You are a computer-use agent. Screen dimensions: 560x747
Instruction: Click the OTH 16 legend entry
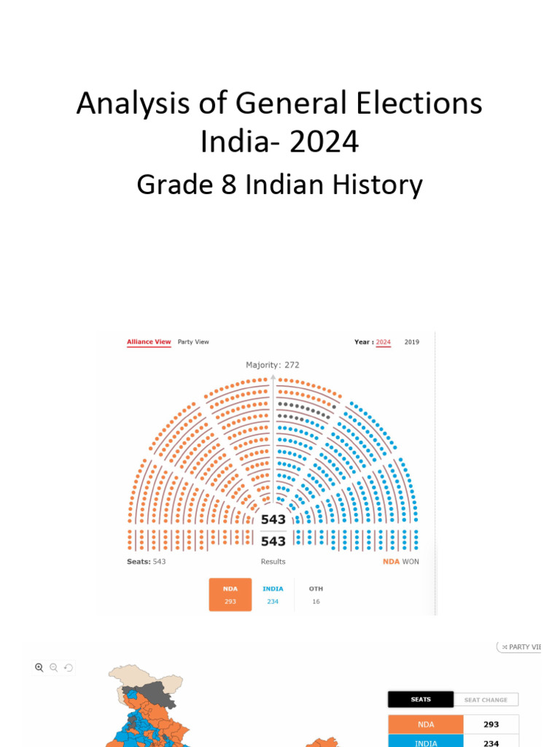(x=316, y=594)
